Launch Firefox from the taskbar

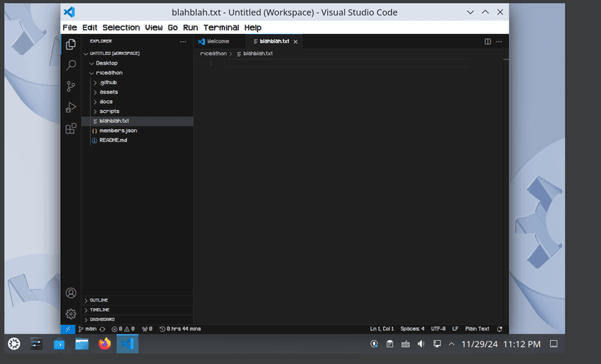click(x=105, y=344)
